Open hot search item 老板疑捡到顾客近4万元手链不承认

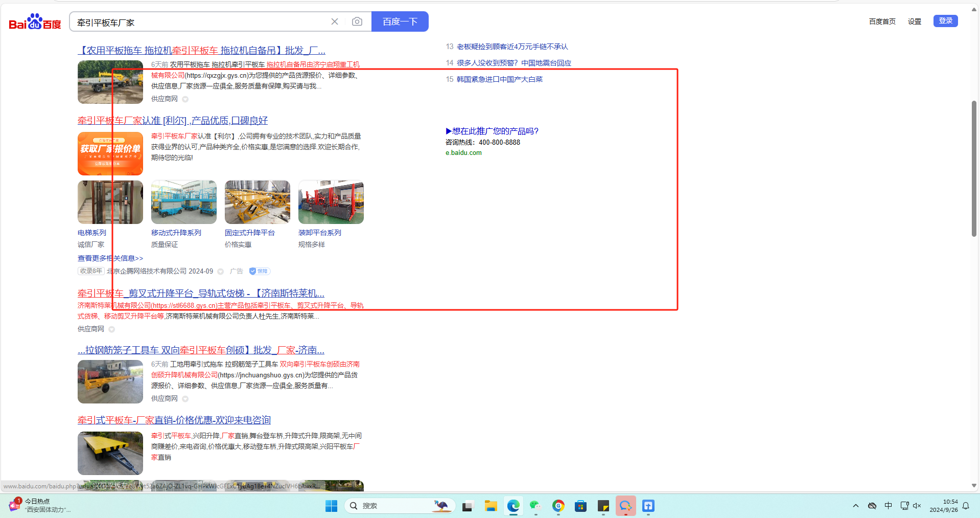(x=512, y=47)
